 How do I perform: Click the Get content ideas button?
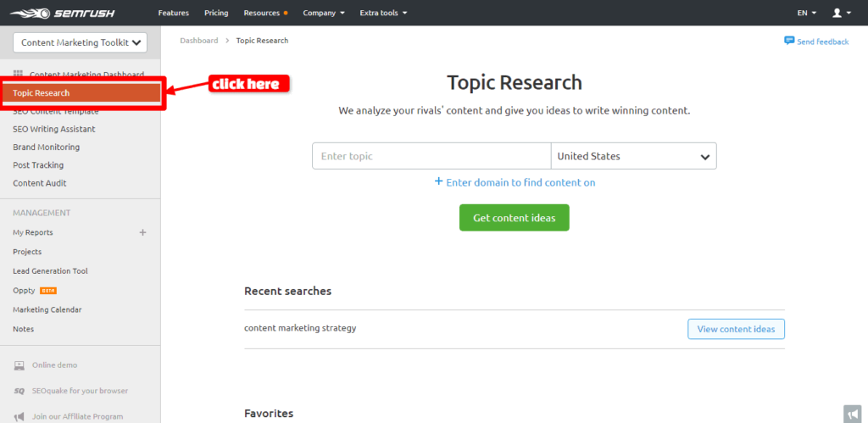click(515, 218)
